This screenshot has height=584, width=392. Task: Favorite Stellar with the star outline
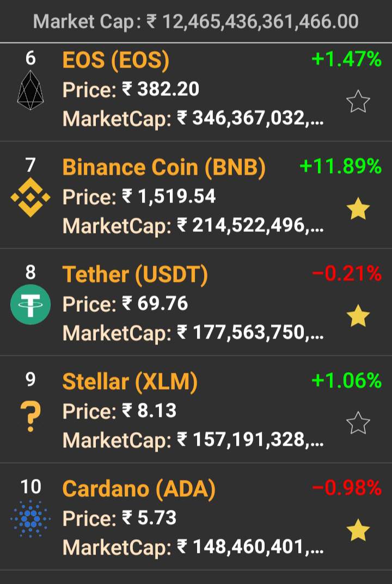(x=358, y=423)
